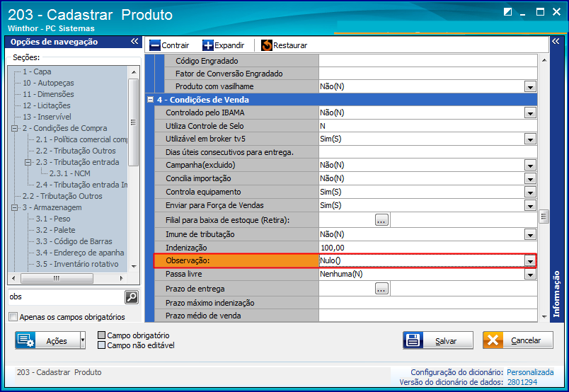The width and height of the screenshot is (569, 392).
Task: Click property grid scroll down arrow
Action: pos(544,316)
